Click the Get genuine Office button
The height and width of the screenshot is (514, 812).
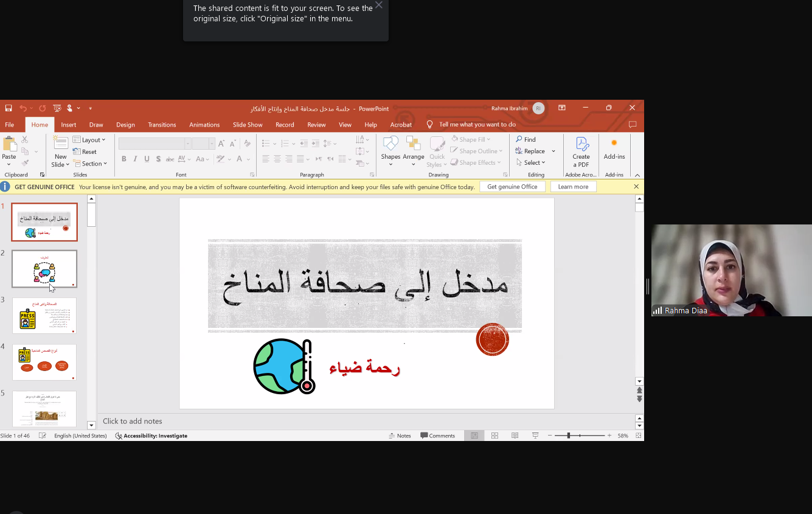click(x=512, y=187)
